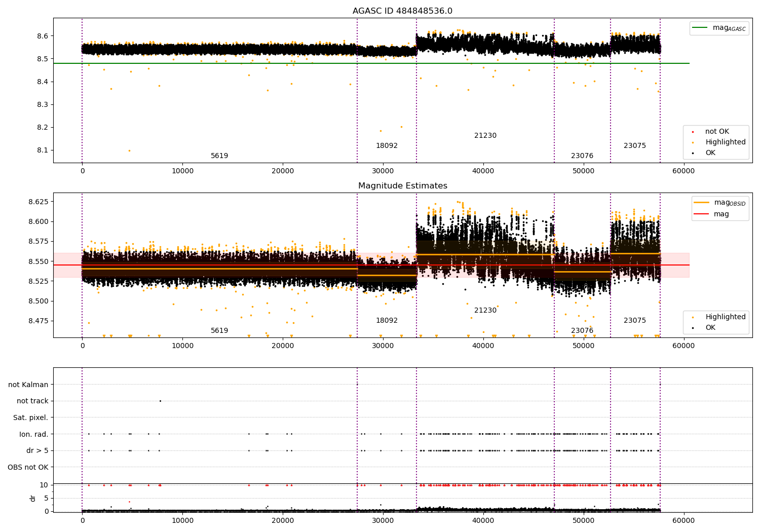The height and width of the screenshot is (532, 760).
Task: Click the 'OBS not OK' axis label
Action: click(x=28, y=468)
